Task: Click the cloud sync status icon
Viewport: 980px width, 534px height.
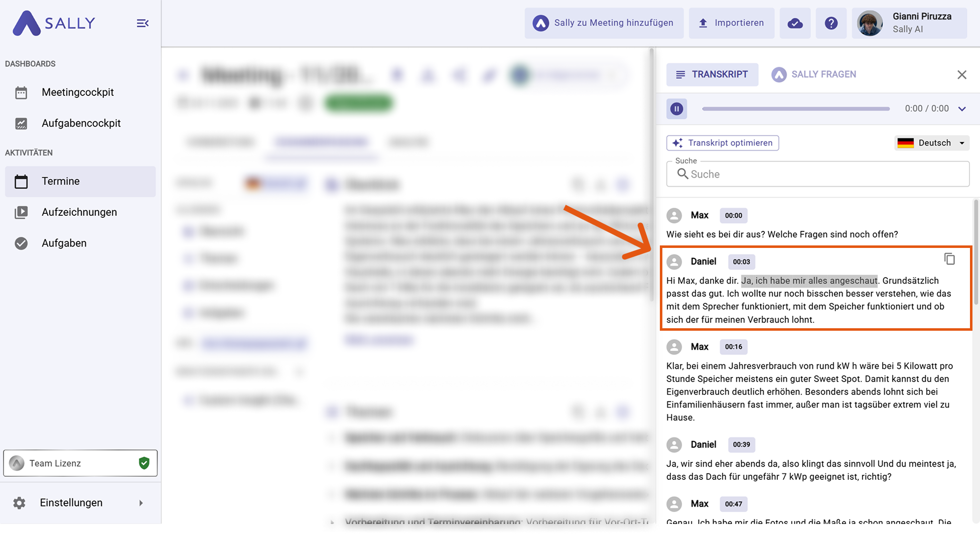Action: click(x=795, y=23)
